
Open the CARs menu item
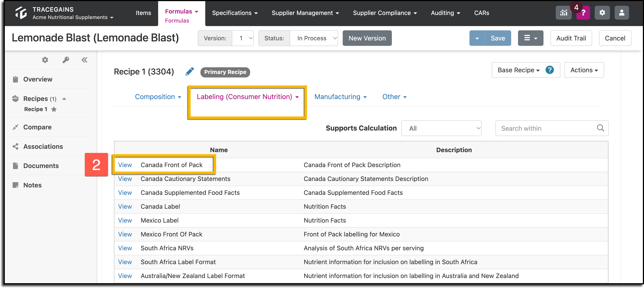tap(481, 13)
